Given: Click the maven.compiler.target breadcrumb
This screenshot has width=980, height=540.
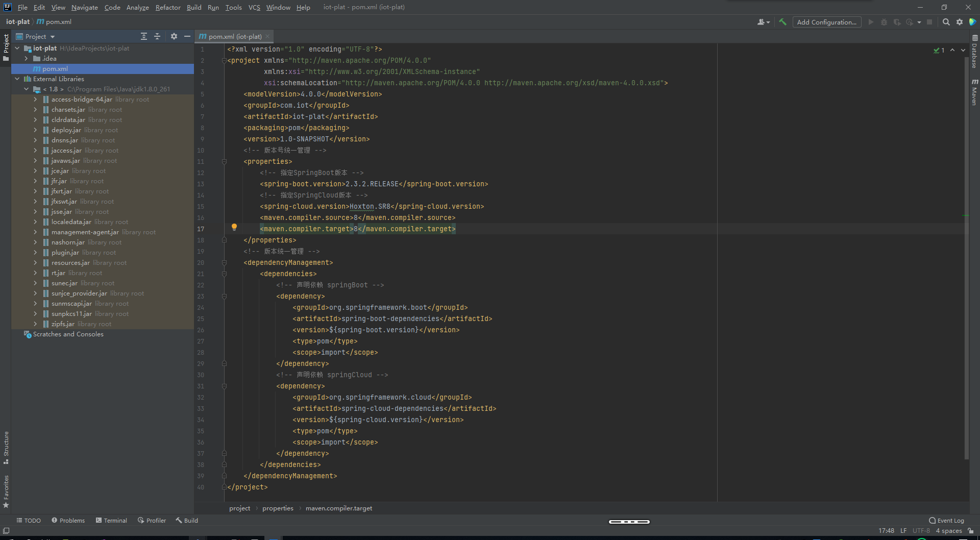Looking at the screenshot, I should tap(339, 508).
